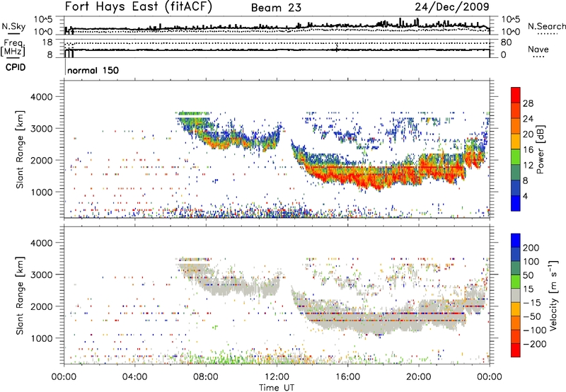Click the 'Time UT' axis title
The width and height of the screenshot is (566, 392).
click(x=277, y=388)
